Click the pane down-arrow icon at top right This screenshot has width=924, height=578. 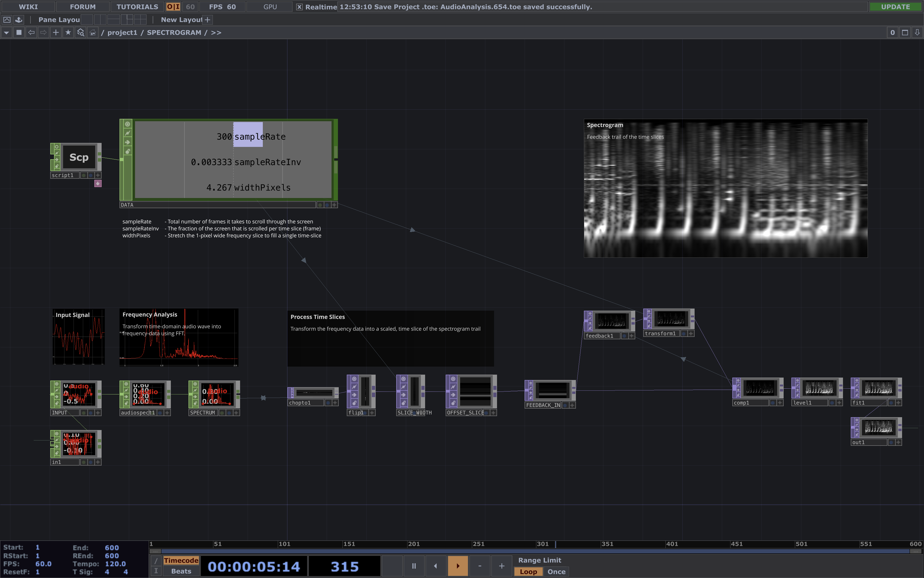(917, 32)
